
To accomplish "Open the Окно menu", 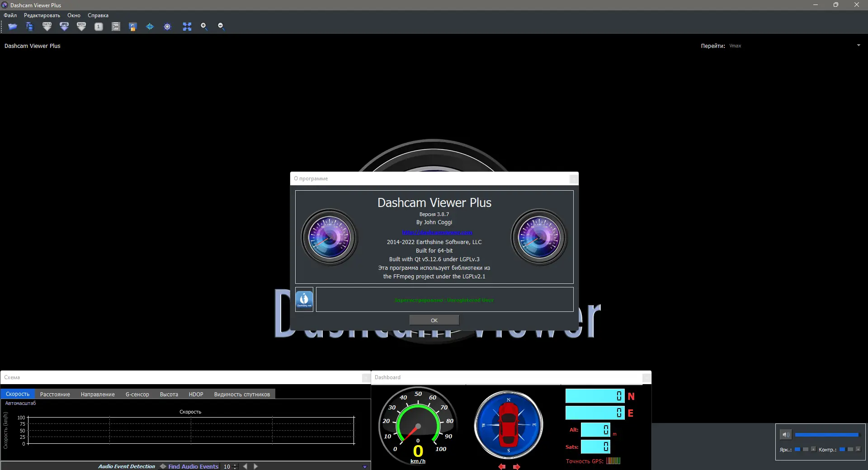I will 74,15.
